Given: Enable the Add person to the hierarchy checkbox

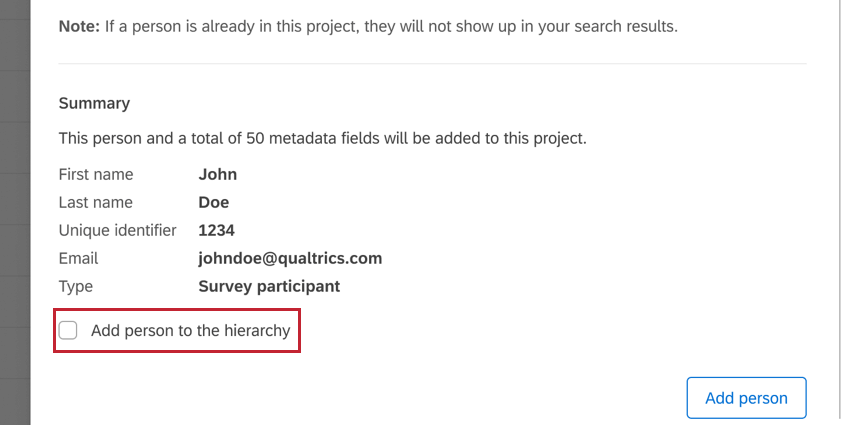Looking at the screenshot, I should coord(68,331).
